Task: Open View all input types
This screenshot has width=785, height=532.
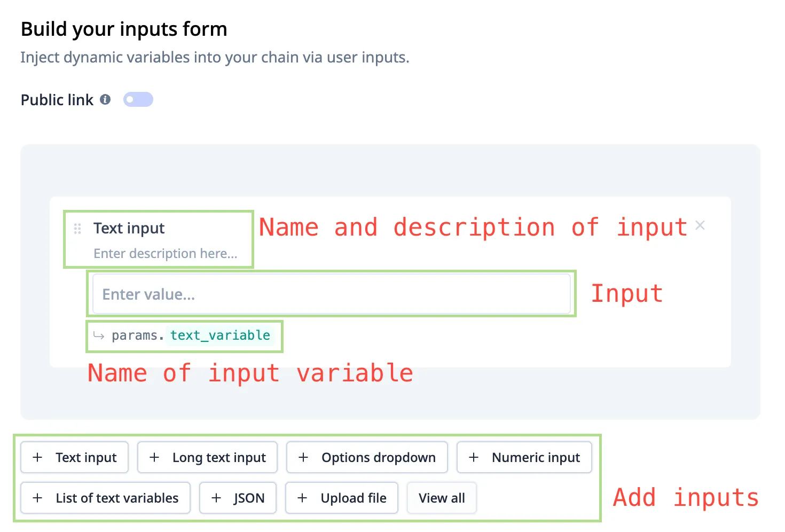Action: tap(442, 498)
